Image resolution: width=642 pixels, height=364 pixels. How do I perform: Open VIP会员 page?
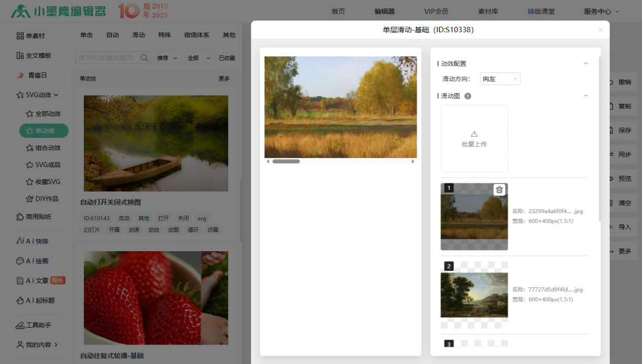(436, 11)
